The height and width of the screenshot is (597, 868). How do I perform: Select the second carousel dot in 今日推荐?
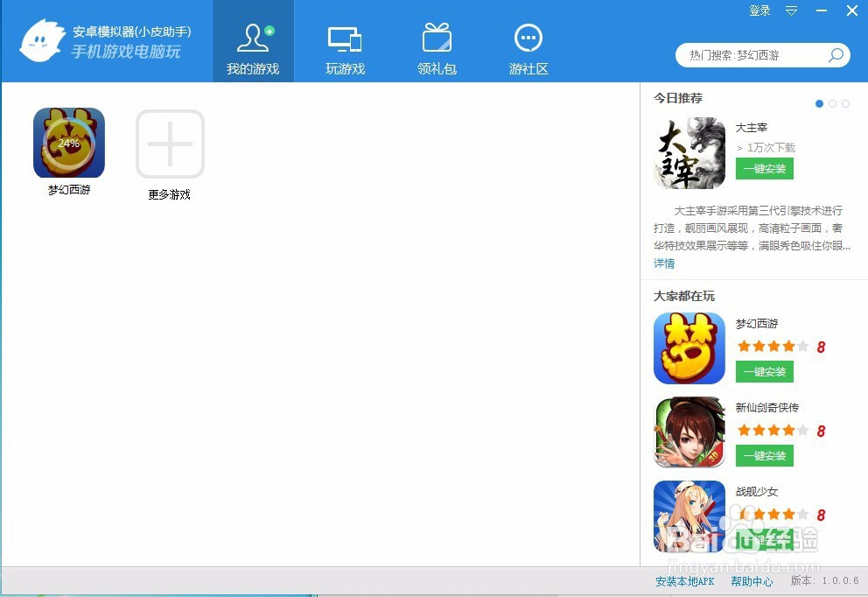click(833, 103)
